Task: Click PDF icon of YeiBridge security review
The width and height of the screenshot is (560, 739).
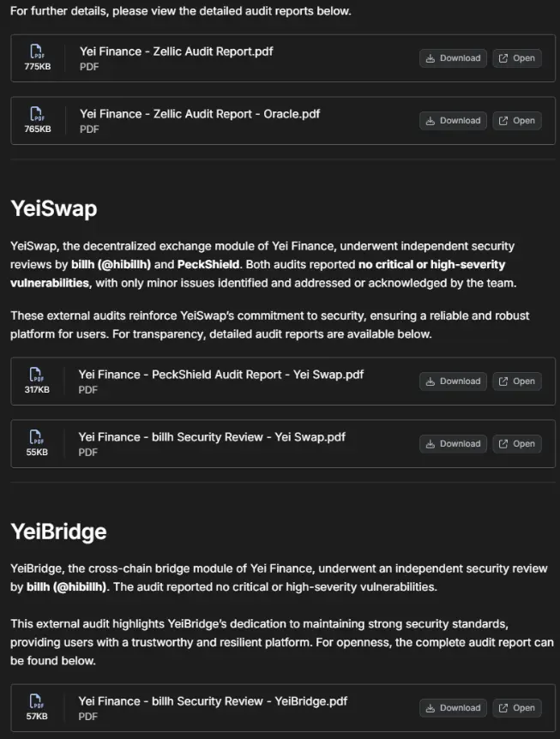Action: 37,701
